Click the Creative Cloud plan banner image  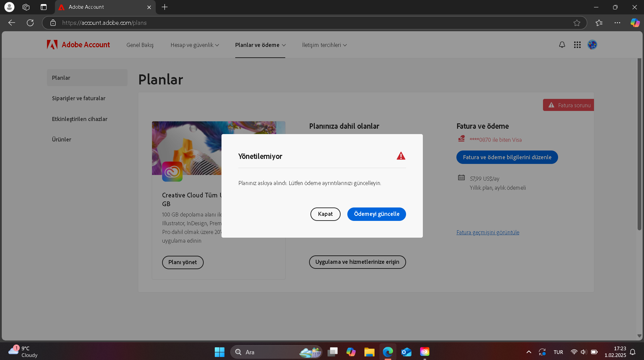(x=218, y=148)
